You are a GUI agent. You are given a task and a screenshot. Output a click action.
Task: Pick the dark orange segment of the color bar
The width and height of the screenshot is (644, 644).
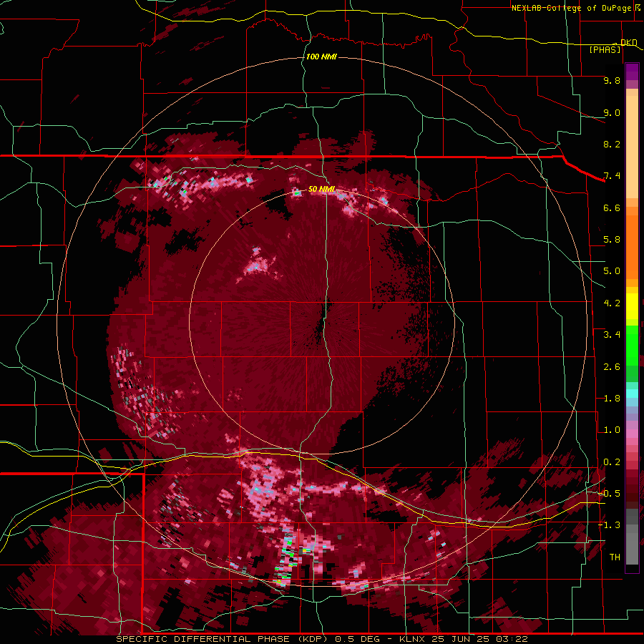coord(632,245)
